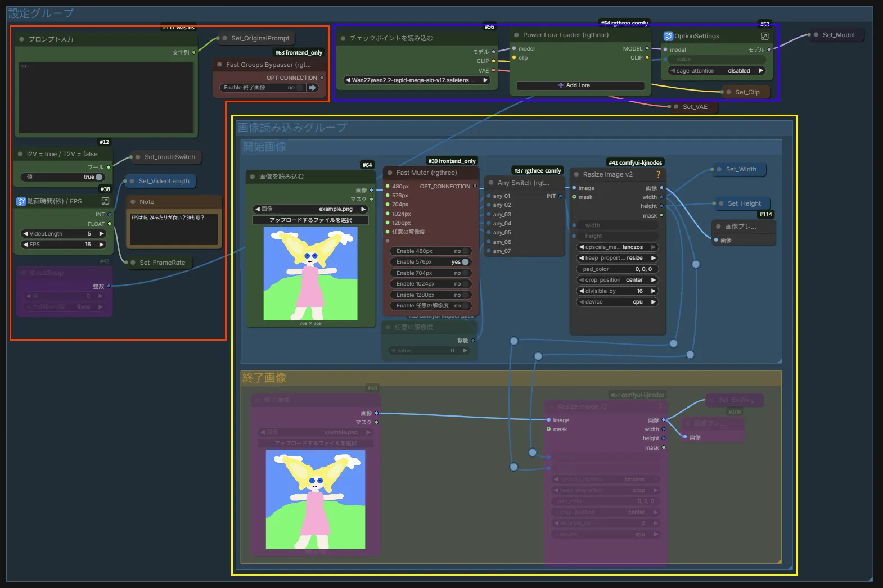883x588 pixels.
Task: Open the OptionSettings subgraph expand icon
Action: (x=764, y=36)
